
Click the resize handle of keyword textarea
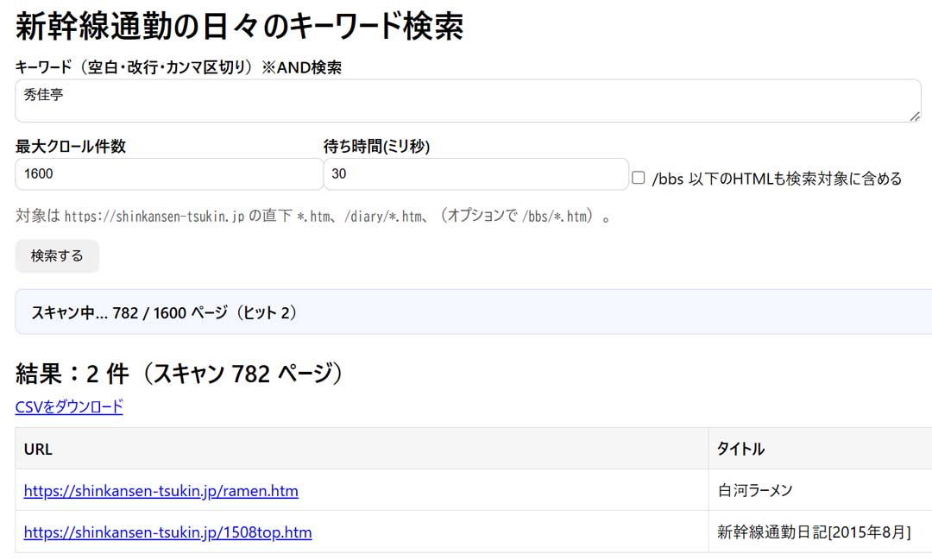[915, 116]
